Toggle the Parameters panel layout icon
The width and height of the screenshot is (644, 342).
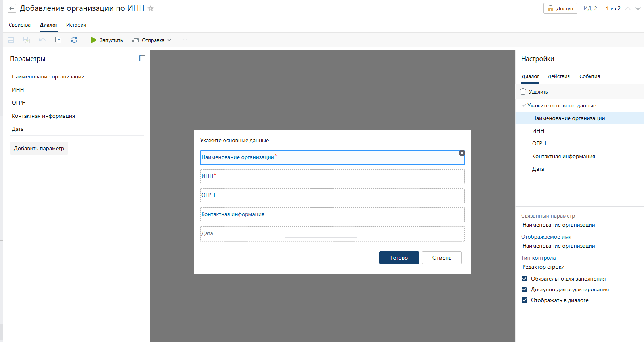pos(142,58)
